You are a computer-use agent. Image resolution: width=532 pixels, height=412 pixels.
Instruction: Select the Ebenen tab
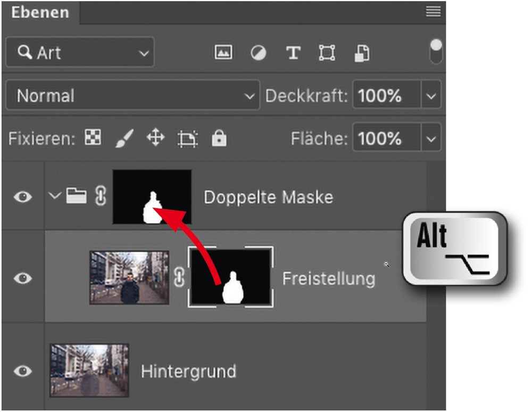pos(40,12)
